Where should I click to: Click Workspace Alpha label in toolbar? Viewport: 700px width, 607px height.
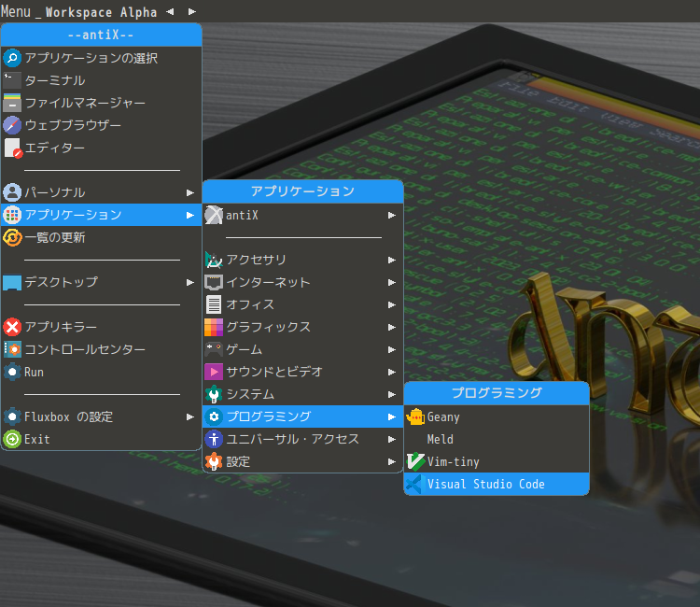click(102, 12)
